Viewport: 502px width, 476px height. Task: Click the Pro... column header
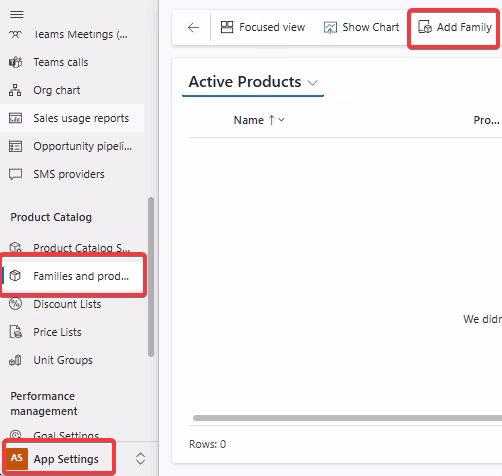click(486, 120)
